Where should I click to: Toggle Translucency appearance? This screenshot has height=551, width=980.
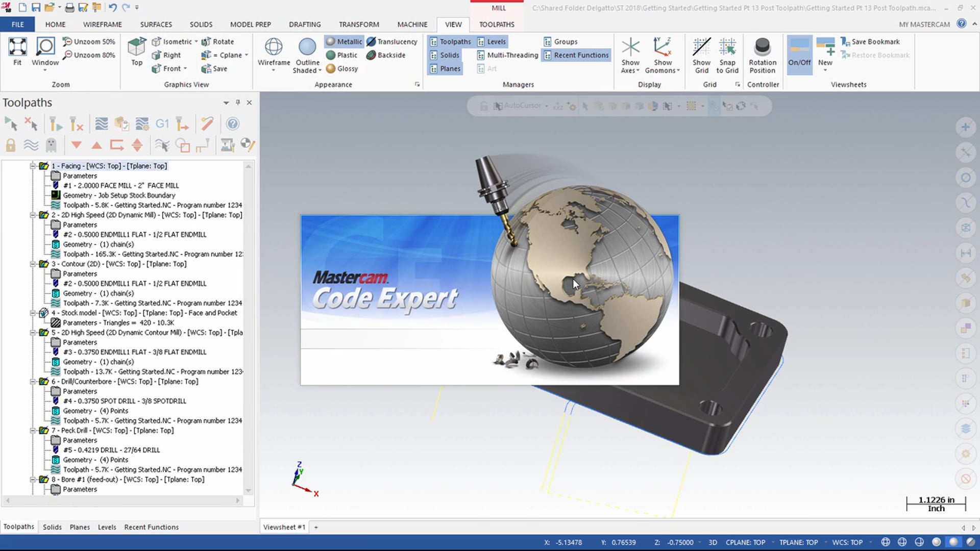click(x=392, y=42)
